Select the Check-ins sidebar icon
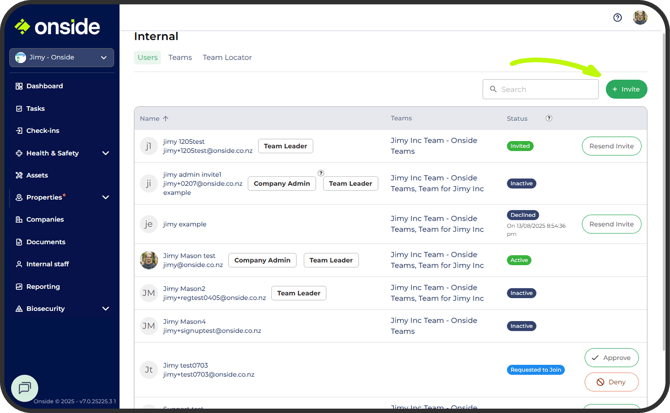Screen dimensions: 670x413 [x=20, y=131]
